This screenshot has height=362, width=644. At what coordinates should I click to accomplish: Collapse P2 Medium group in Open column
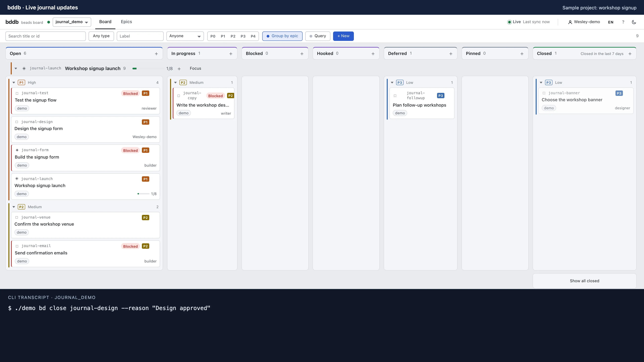coord(14,207)
